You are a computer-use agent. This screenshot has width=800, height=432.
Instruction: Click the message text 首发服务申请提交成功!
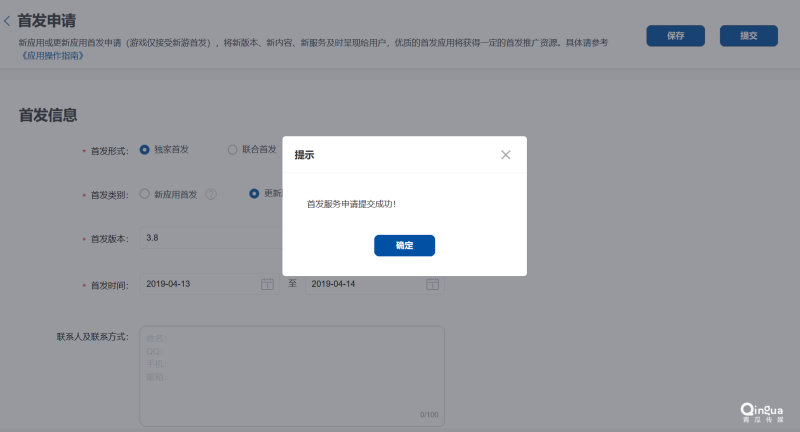[x=351, y=204]
